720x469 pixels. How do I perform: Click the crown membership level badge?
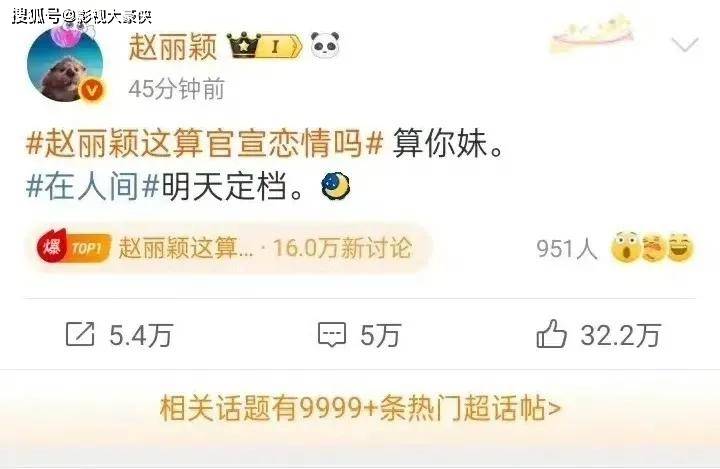coord(265,45)
